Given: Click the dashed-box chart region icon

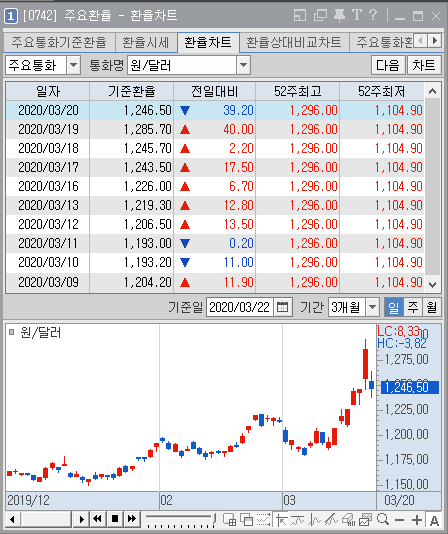Looking at the screenshot, I should (264, 520).
